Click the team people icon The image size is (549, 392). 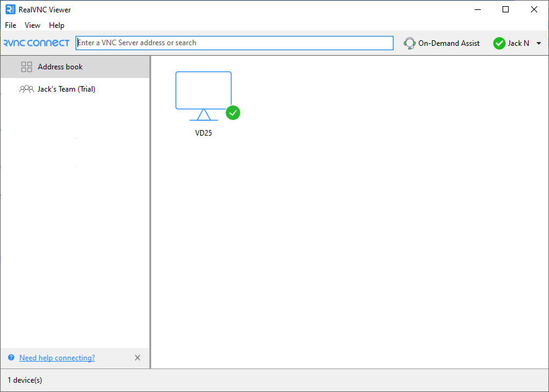26,89
